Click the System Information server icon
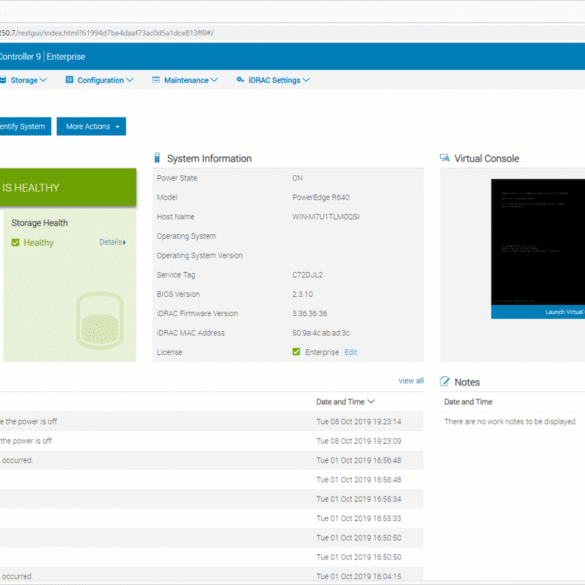 pyautogui.click(x=157, y=158)
